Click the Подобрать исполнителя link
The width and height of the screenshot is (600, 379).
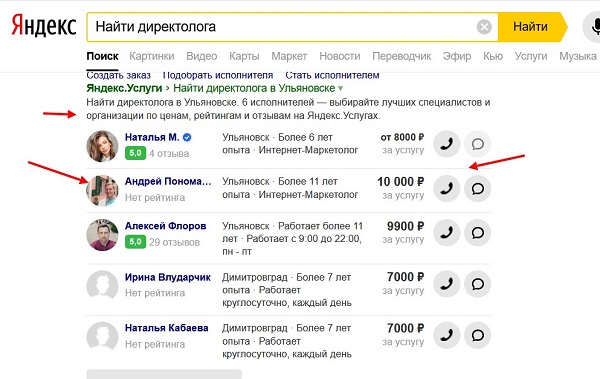218,75
